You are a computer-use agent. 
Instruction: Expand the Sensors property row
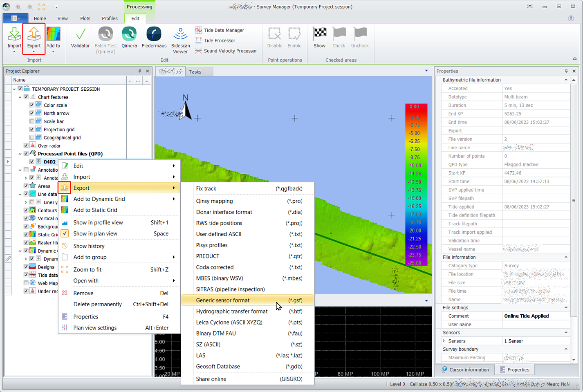[x=444, y=341]
